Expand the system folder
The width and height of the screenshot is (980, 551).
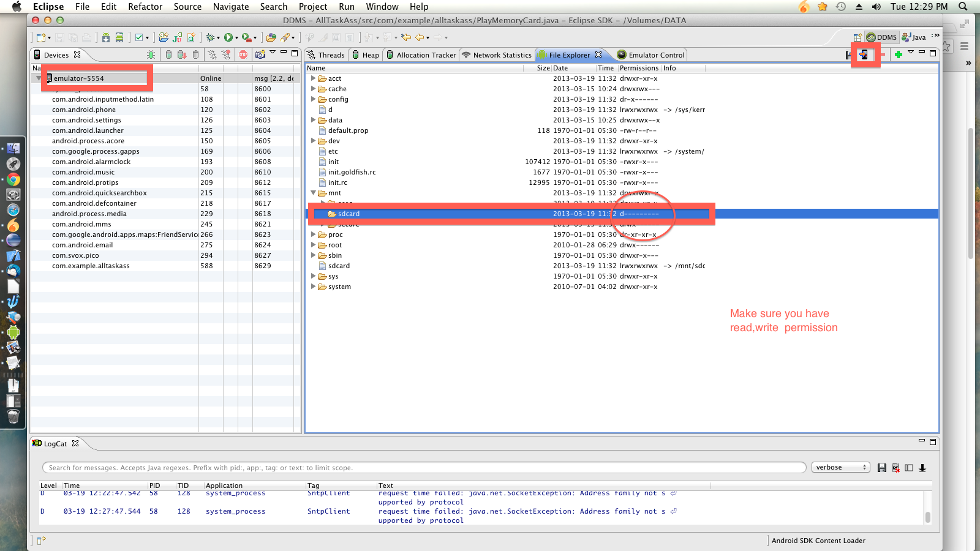(313, 287)
